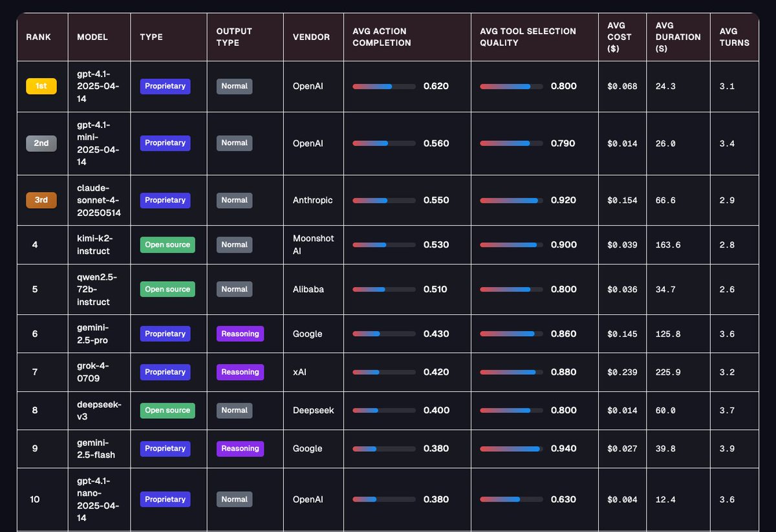776x532 pixels.
Task: Click the Normal output tag for claude-sonnet-4
Action: pyautogui.click(x=234, y=200)
